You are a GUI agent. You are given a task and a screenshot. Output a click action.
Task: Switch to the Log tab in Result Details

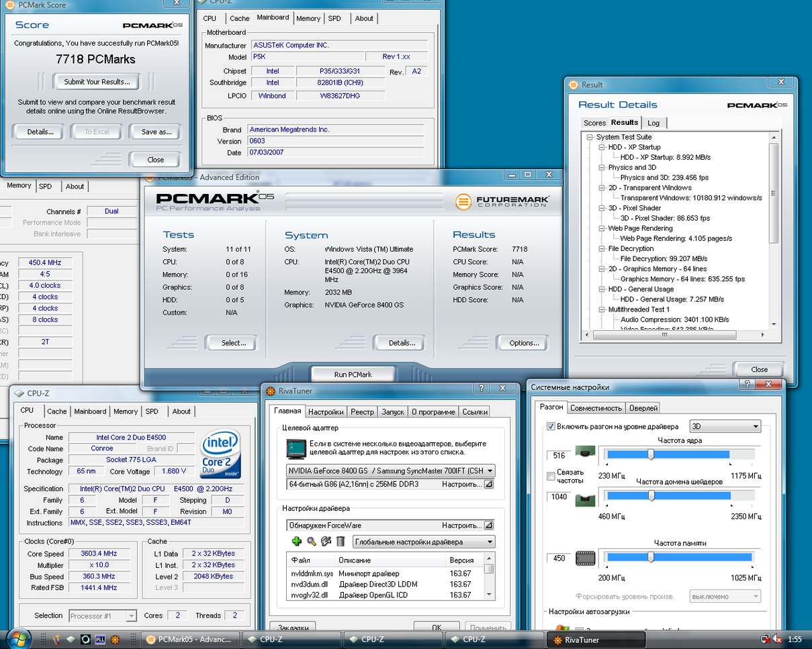click(x=653, y=123)
